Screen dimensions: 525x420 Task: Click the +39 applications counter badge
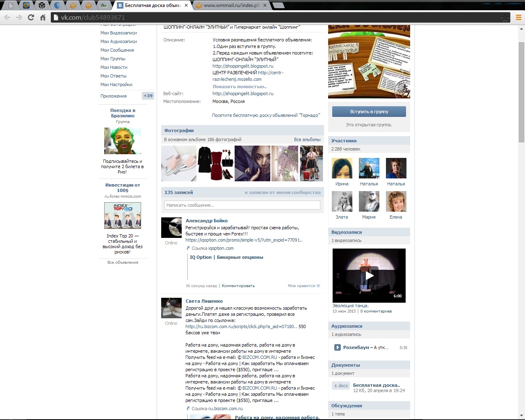click(148, 96)
